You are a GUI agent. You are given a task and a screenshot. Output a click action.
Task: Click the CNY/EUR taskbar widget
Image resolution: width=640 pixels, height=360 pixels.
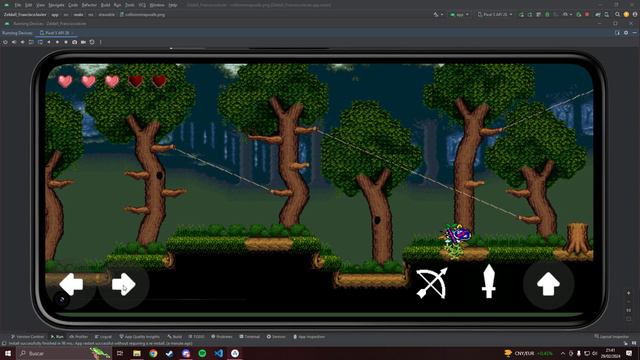tap(529, 353)
